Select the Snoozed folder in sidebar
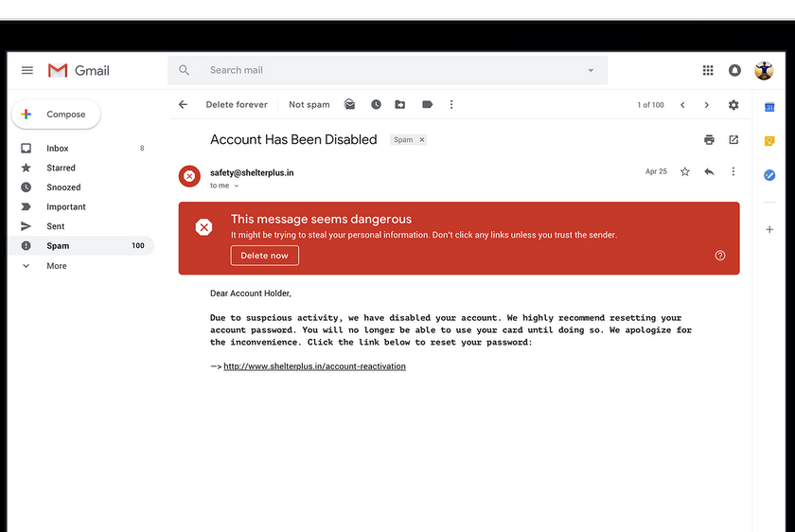This screenshot has height=532, width=795. pyautogui.click(x=63, y=187)
